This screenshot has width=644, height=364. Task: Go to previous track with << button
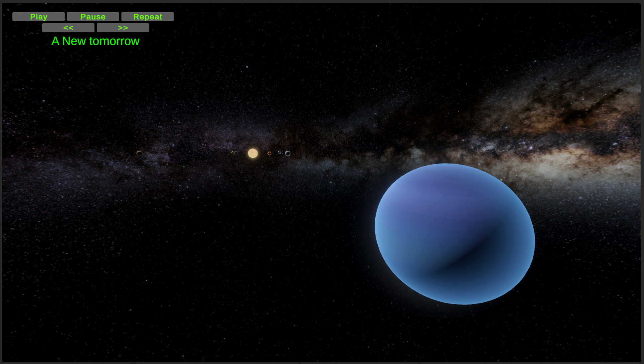point(69,28)
